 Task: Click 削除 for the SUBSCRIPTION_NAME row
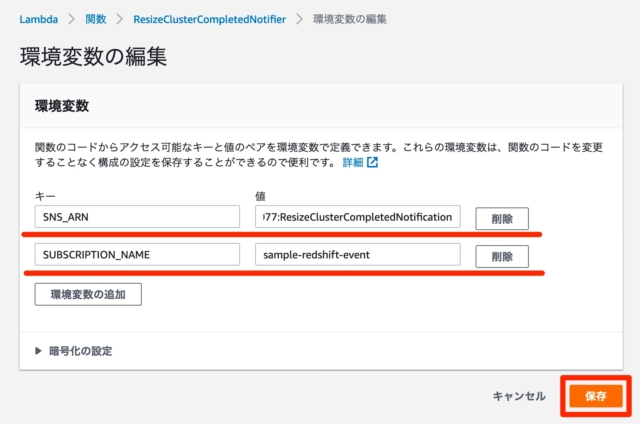[x=502, y=256]
